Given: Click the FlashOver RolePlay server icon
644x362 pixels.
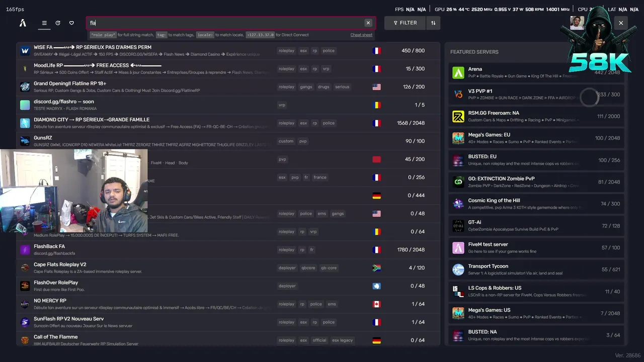Looking at the screenshot, I should click(x=25, y=286).
